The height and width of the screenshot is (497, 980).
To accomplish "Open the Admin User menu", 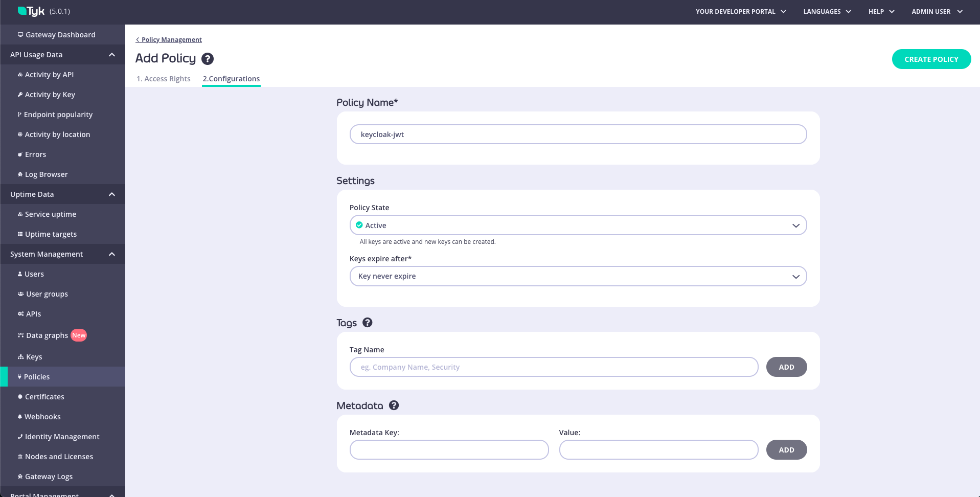I will pyautogui.click(x=937, y=11).
